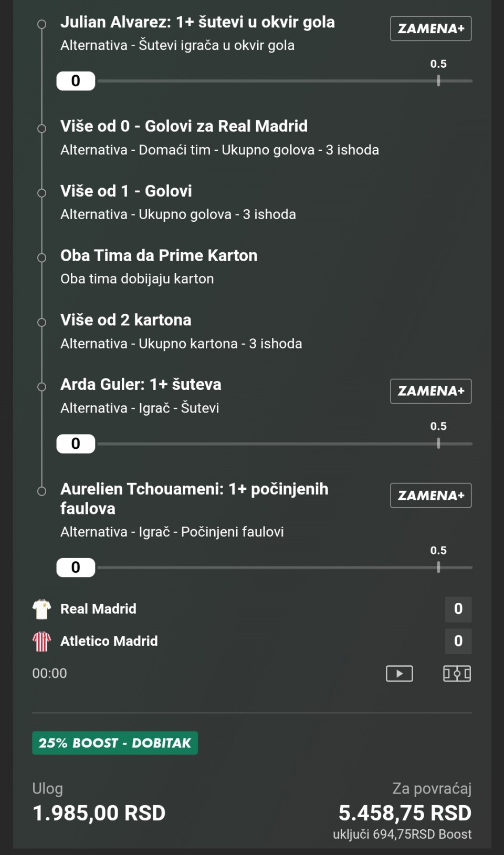Open the live video stream icon
The image size is (504, 855).
tap(399, 673)
